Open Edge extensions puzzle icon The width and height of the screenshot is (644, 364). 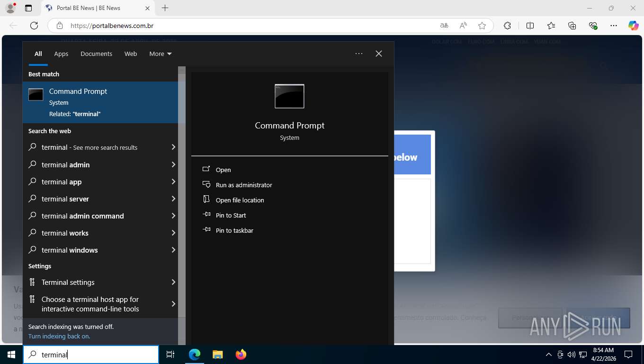(x=507, y=26)
